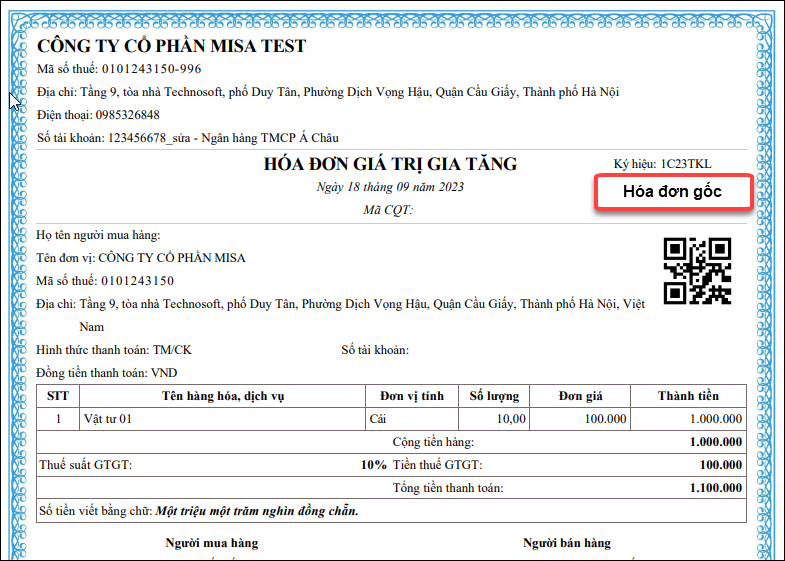Select the item cell "Vật tư 01"

point(107,419)
